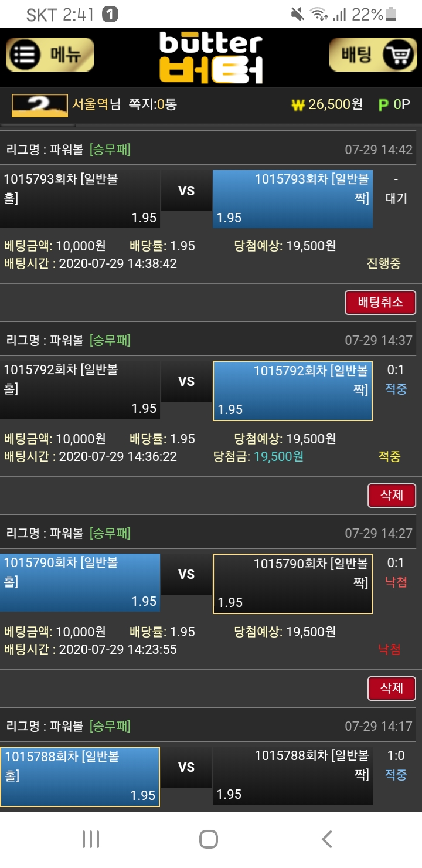Image resolution: width=422 pixels, height=868 pixels.
Task: Tap the 1015790회차 일반볼 홀 box
Action: [80, 582]
